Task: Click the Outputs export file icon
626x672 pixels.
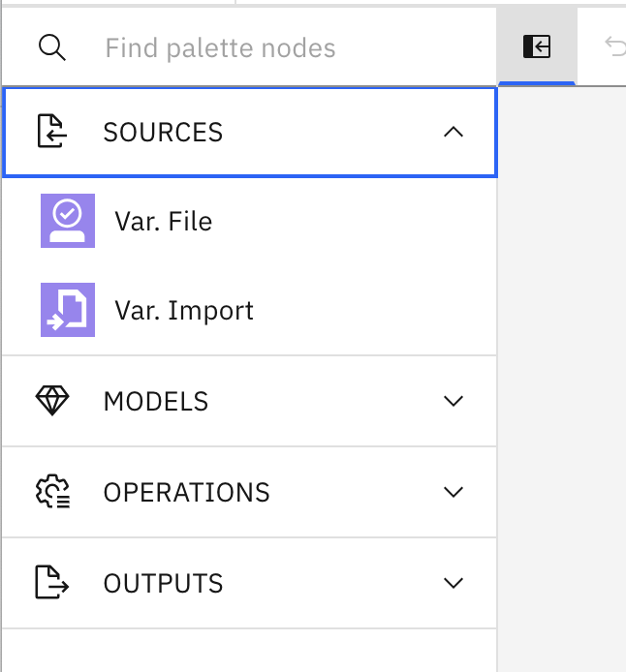Action: pyautogui.click(x=52, y=582)
